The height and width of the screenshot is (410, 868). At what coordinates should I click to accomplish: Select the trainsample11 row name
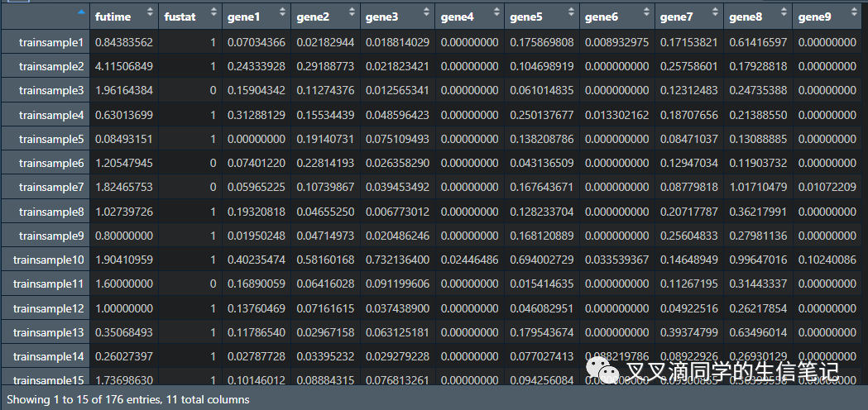[x=49, y=284]
